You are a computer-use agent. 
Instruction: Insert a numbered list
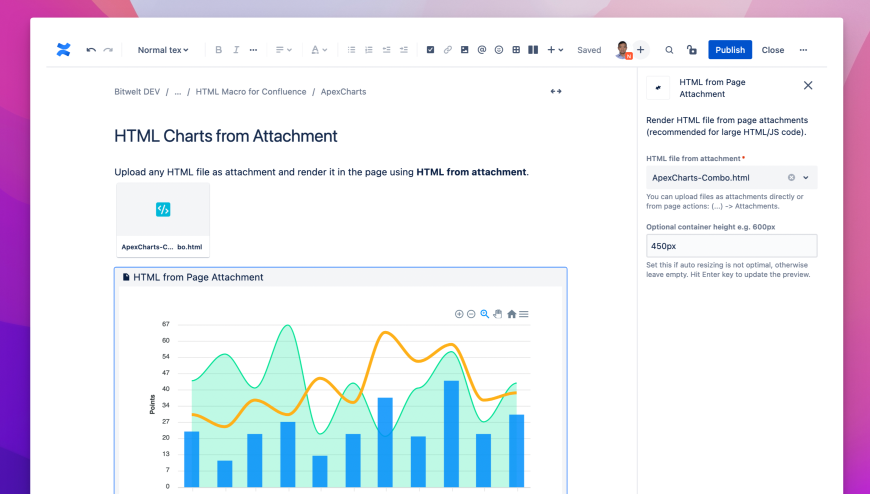tap(368, 50)
